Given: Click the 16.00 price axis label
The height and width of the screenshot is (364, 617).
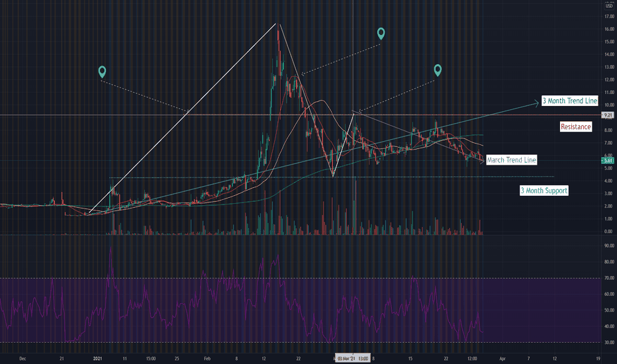Looking at the screenshot, I should [609, 29].
